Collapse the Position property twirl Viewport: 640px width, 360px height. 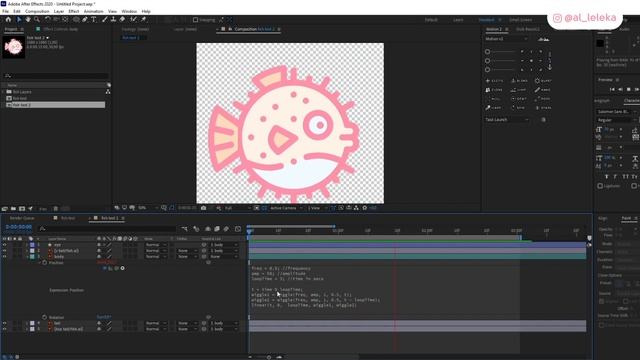40,263
